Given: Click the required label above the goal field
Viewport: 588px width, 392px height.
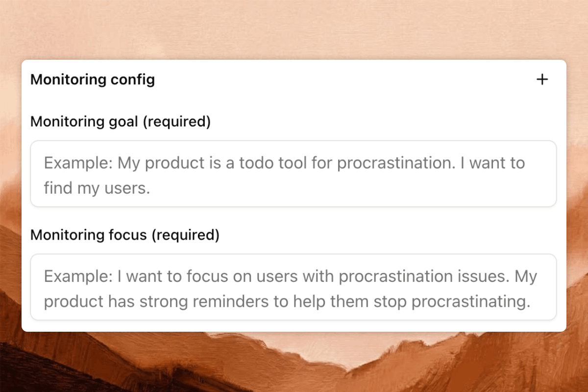Looking at the screenshot, I should (x=120, y=122).
